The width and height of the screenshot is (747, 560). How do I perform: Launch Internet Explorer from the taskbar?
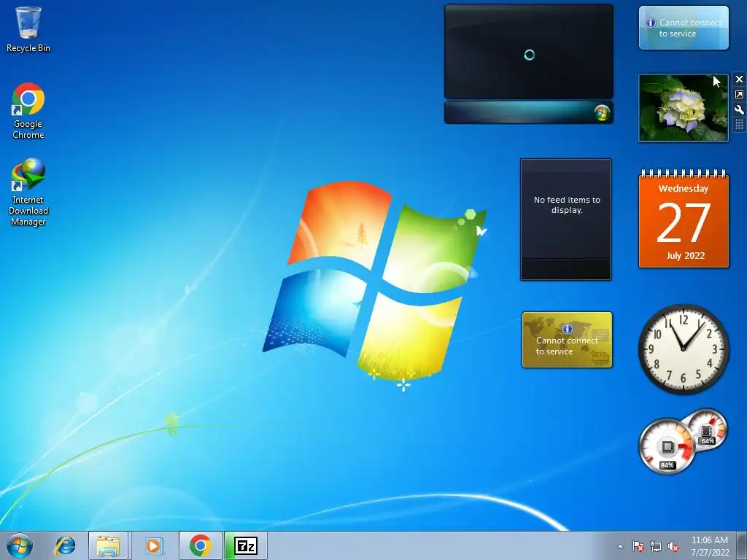pyautogui.click(x=65, y=545)
